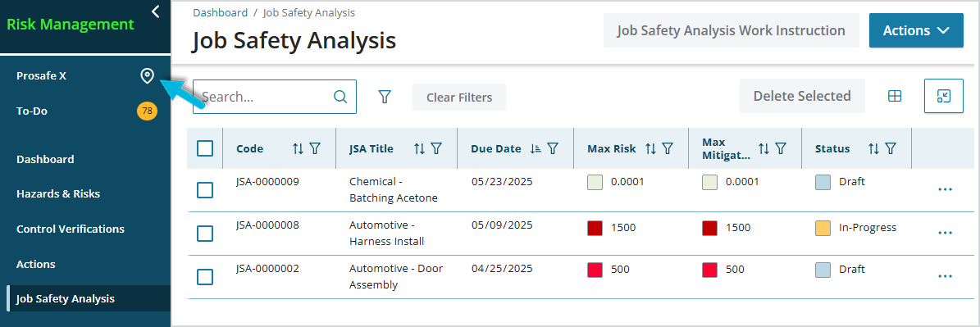Check the JSA-0000008 row checkbox
The width and height of the screenshot is (980, 327).
tap(205, 234)
